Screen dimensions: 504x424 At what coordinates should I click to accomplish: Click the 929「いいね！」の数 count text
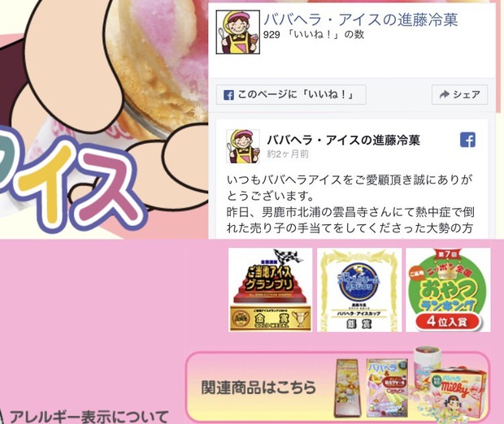314,34
